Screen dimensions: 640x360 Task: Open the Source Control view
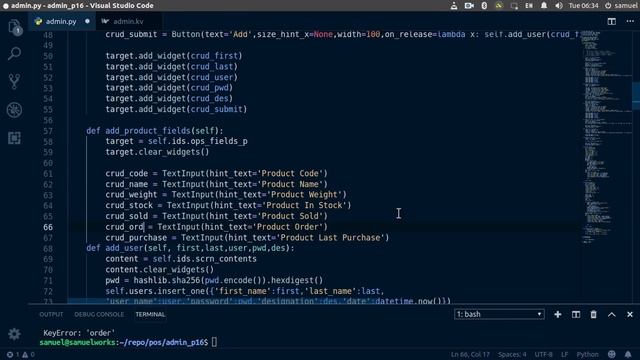click(x=14, y=82)
